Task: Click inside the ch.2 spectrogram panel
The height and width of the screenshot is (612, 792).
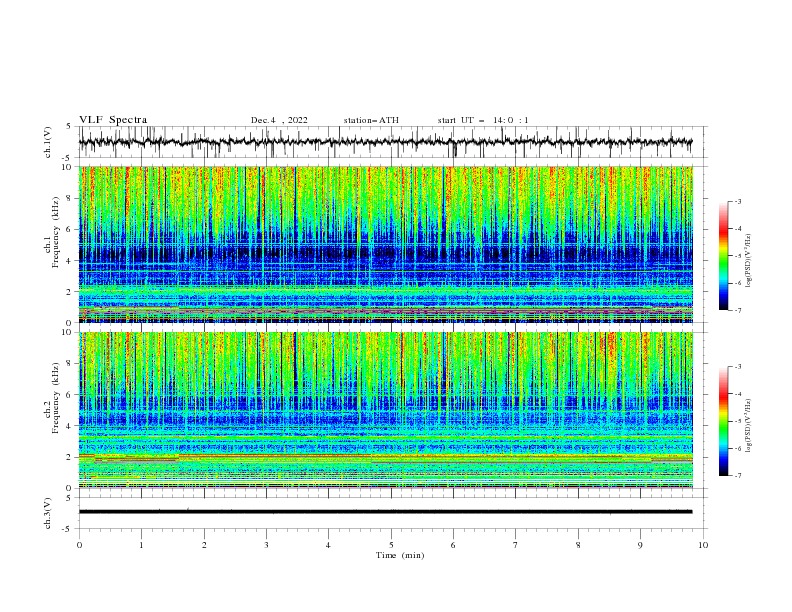Action: click(x=386, y=410)
